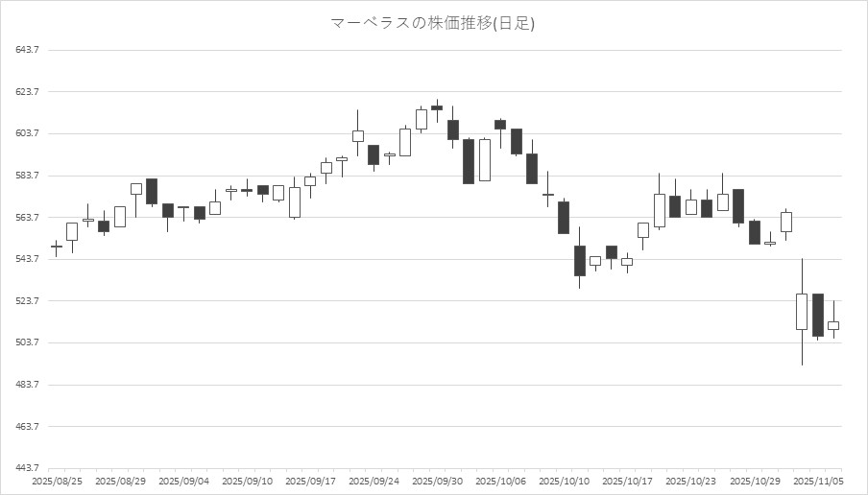Click the 2025/10/23 date label
The width and height of the screenshot is (868, 495).
point(690,480)
